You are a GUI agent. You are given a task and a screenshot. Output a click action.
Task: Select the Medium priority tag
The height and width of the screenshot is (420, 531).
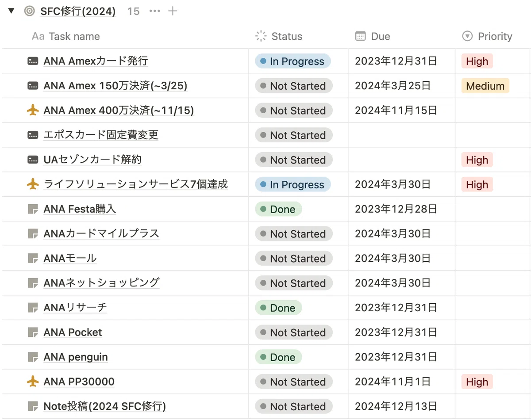click(x=485, y=86)
